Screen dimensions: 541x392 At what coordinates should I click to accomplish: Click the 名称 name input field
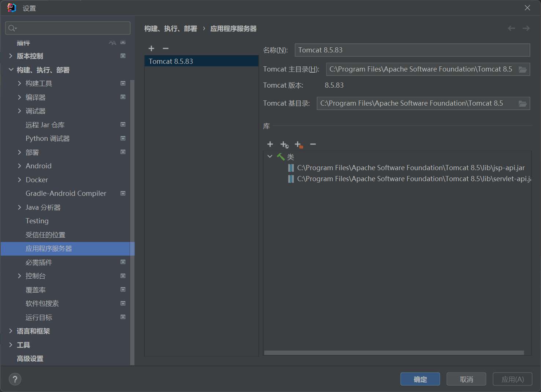(412, 50)
